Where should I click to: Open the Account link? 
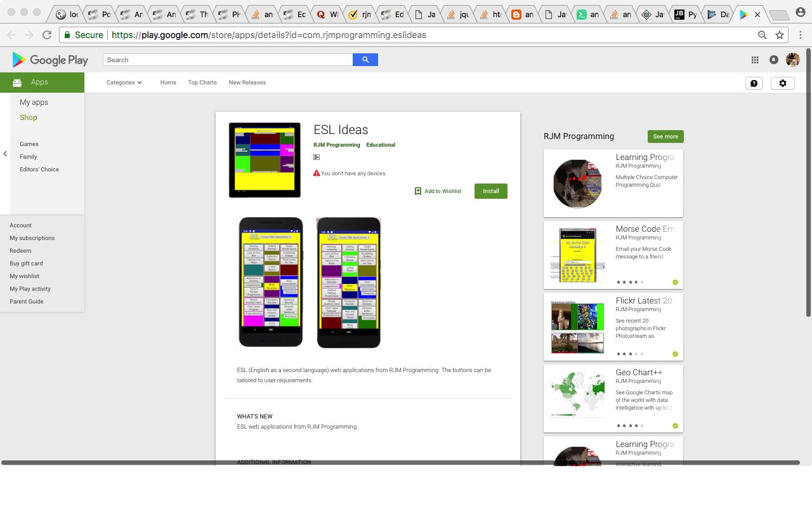(x=20, y=225)
